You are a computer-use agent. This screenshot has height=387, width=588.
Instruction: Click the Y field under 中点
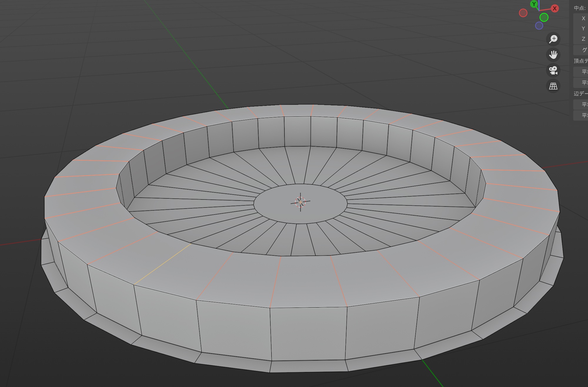click(x=582, y=29)
